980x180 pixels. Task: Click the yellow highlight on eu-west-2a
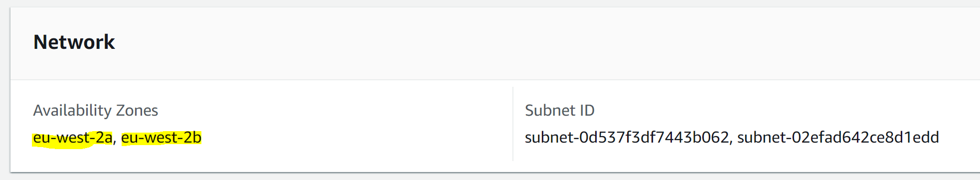tap(73, 138)
